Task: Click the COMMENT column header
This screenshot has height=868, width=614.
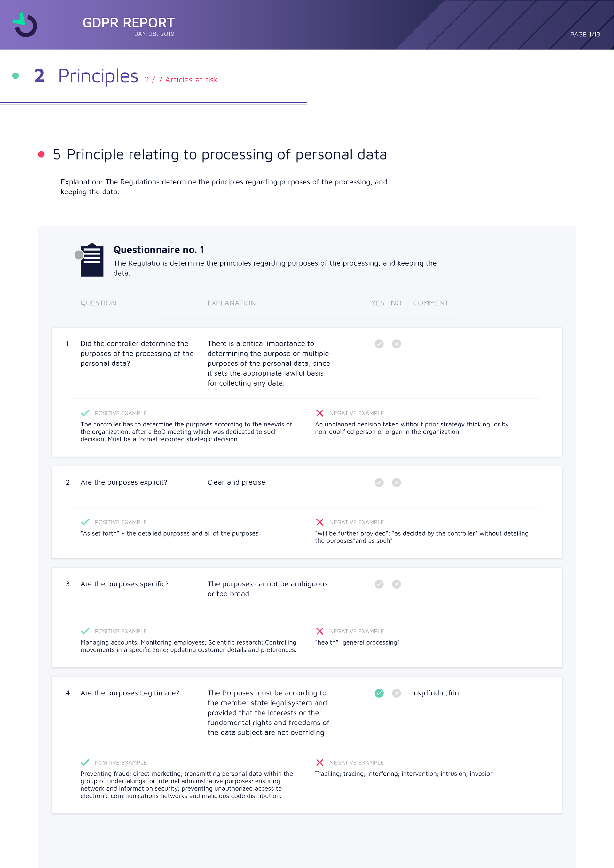Action: (431, 303)
